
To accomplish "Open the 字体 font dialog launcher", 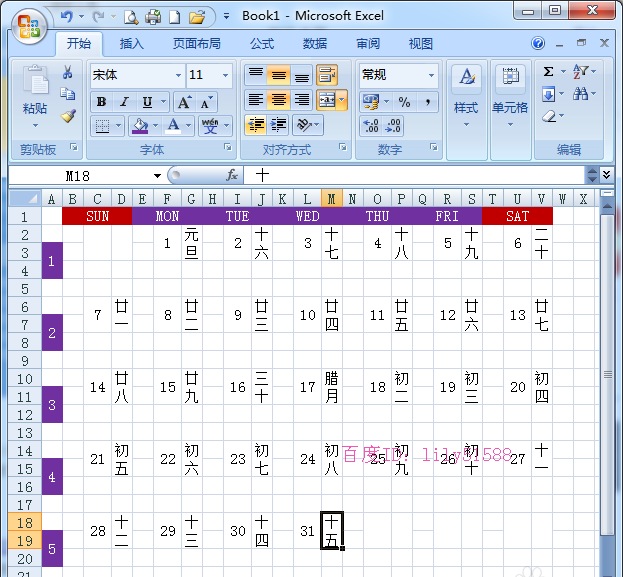I will (228, 147).
